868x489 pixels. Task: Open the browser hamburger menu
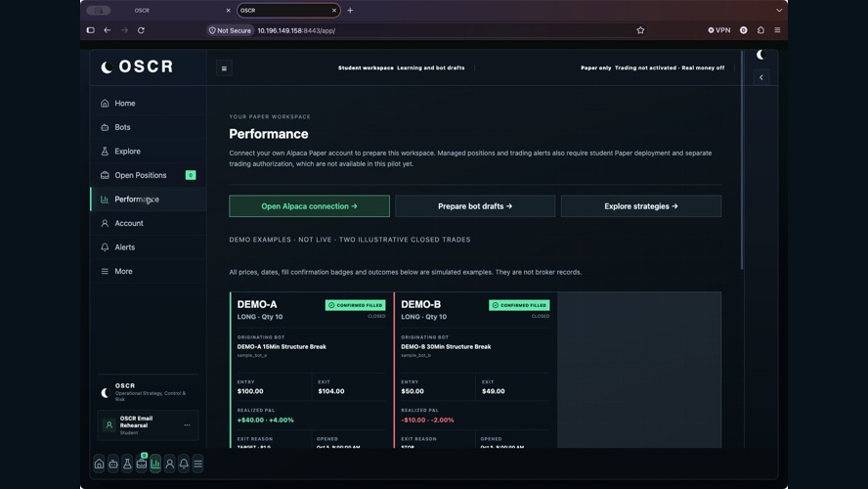777,30
